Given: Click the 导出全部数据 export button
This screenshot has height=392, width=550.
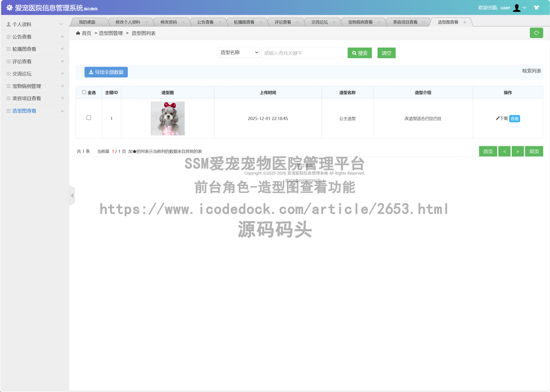Looking at the screenshot, I should coord(106,72).
